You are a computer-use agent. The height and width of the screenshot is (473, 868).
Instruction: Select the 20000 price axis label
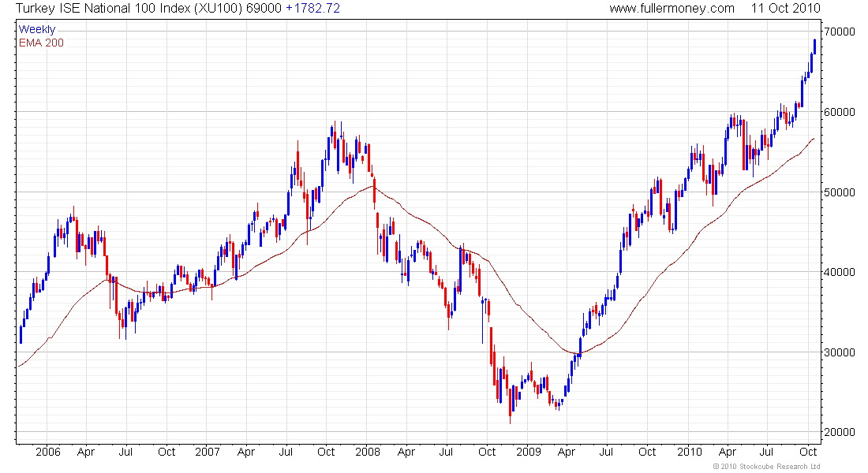tap(840, 432)
